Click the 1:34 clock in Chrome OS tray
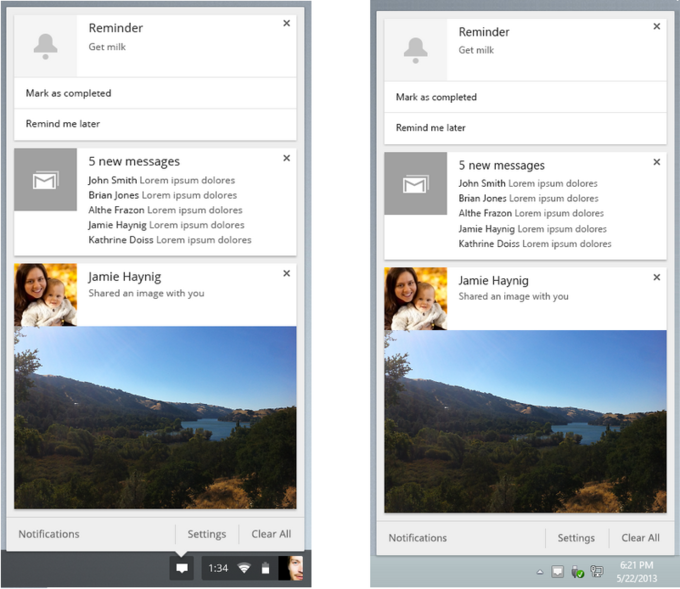 tap(218, 568)
